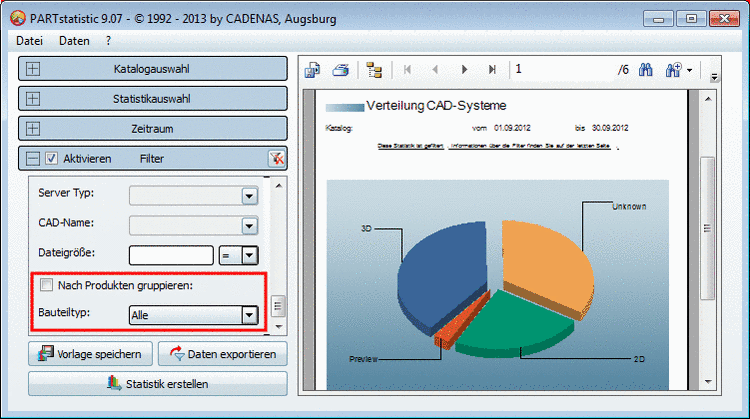750x419 pixels.
Task: Click the green 2D pie slice
Action: 517,325
